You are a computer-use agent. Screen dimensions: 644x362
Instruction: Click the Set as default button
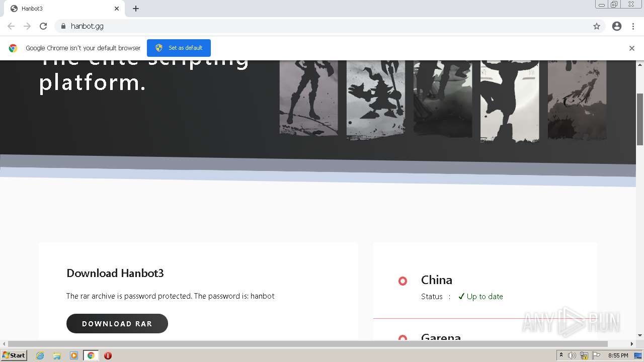coord(179,48)
